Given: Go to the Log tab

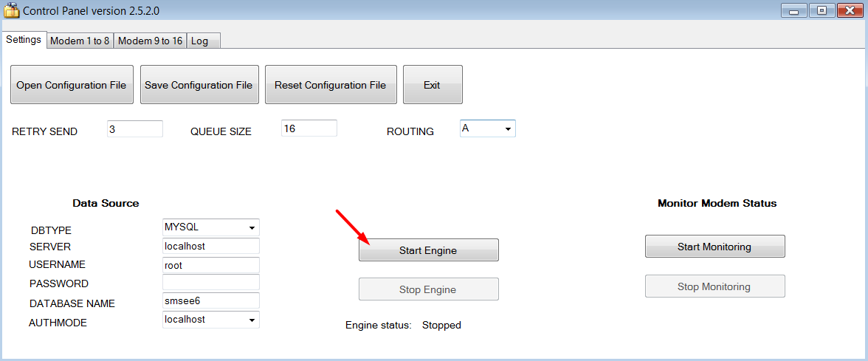Looking at the screenshot, I should [x=200, y=41].
